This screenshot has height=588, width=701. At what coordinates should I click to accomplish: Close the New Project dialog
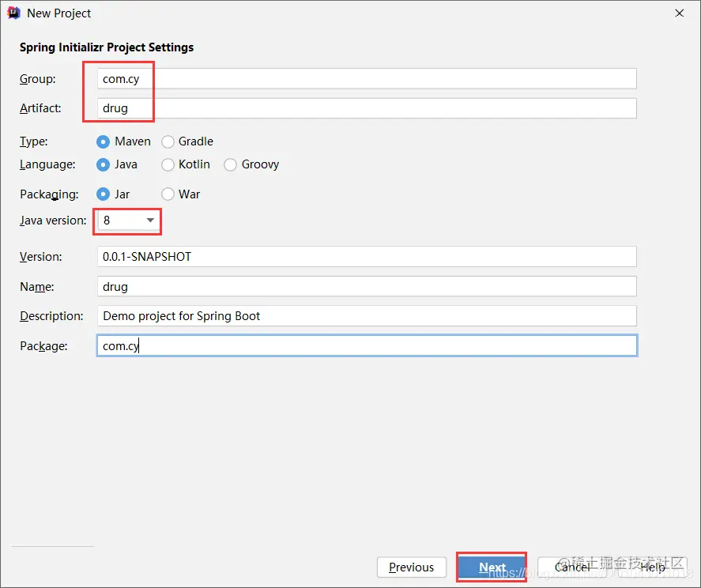679,13
